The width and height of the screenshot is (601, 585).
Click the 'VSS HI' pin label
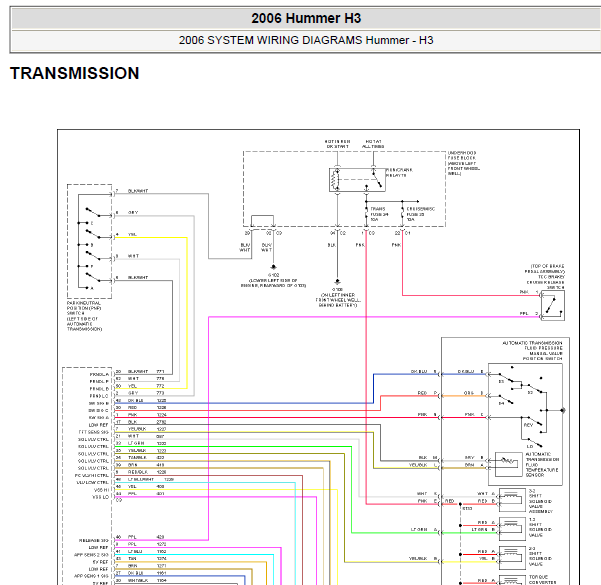click(x=102, y=490)
